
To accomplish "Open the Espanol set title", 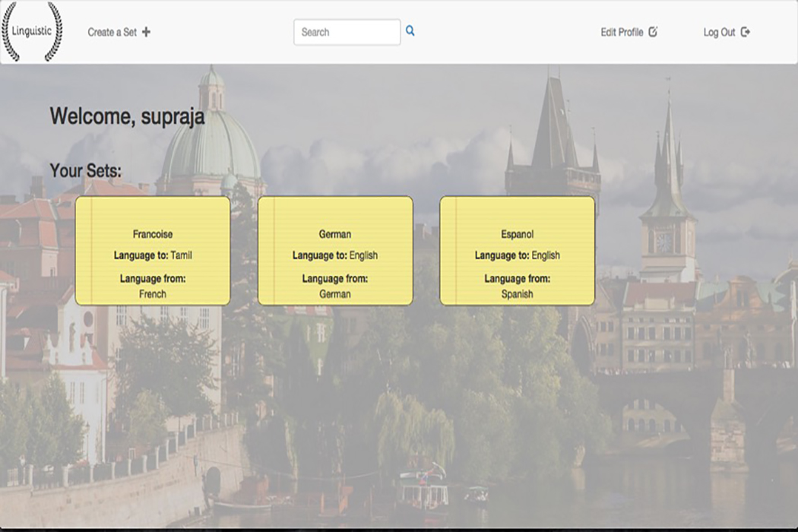I will click(x=517, y=235).
